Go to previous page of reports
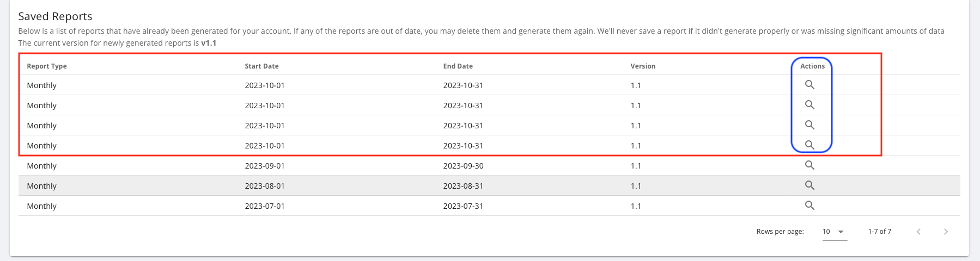The height and width of the screenshot is (261, 980). [918, 232]
